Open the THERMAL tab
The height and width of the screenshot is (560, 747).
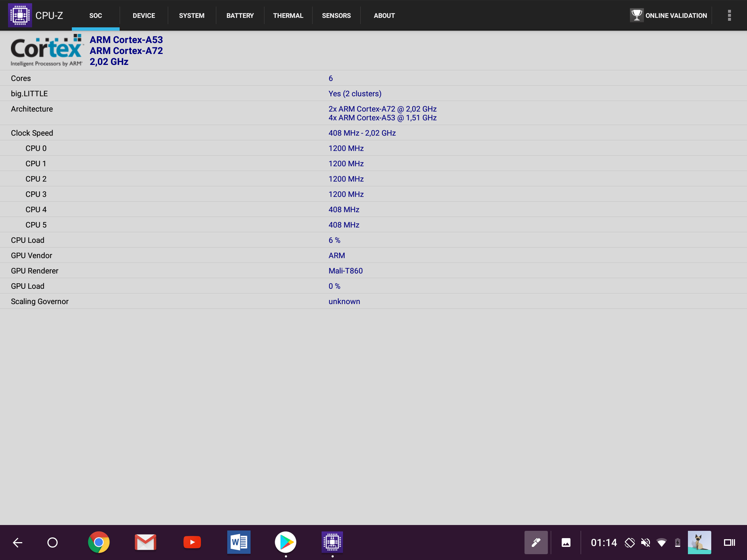pos(288,15)
